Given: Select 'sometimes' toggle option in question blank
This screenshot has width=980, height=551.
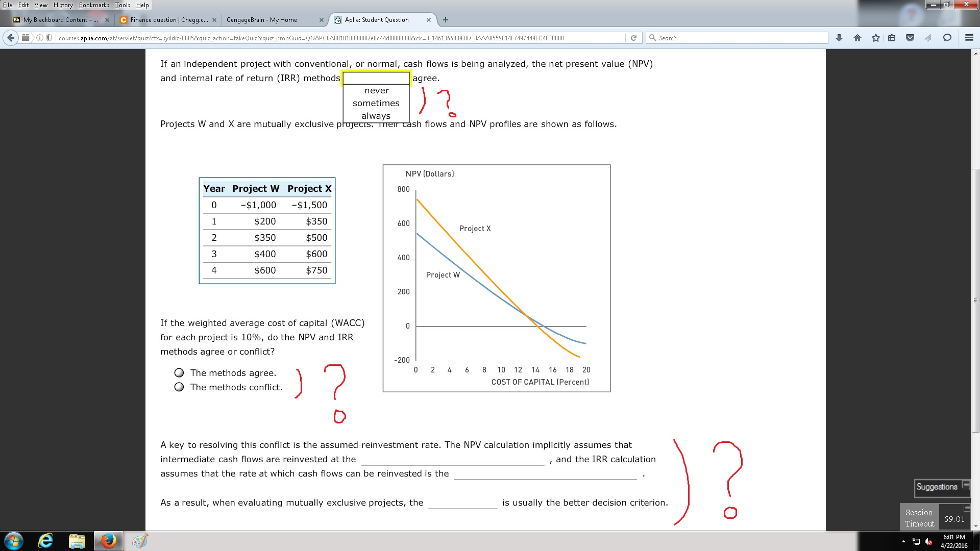Looking at the screenshot, I should [376, 103].
